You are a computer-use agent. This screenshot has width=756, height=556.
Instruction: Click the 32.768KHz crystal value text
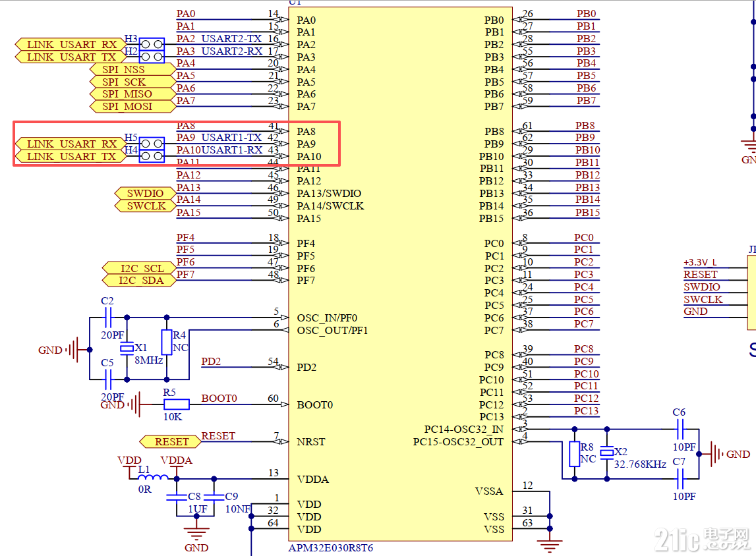pos(640,464)
